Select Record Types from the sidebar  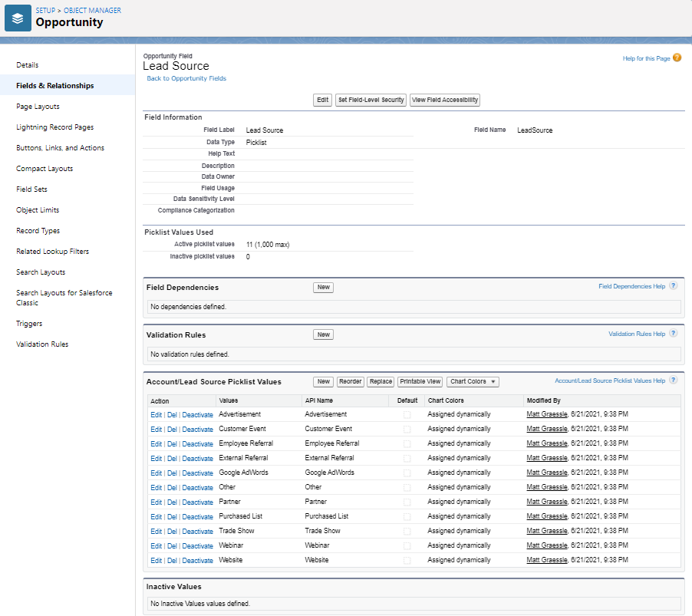(39, 230)
